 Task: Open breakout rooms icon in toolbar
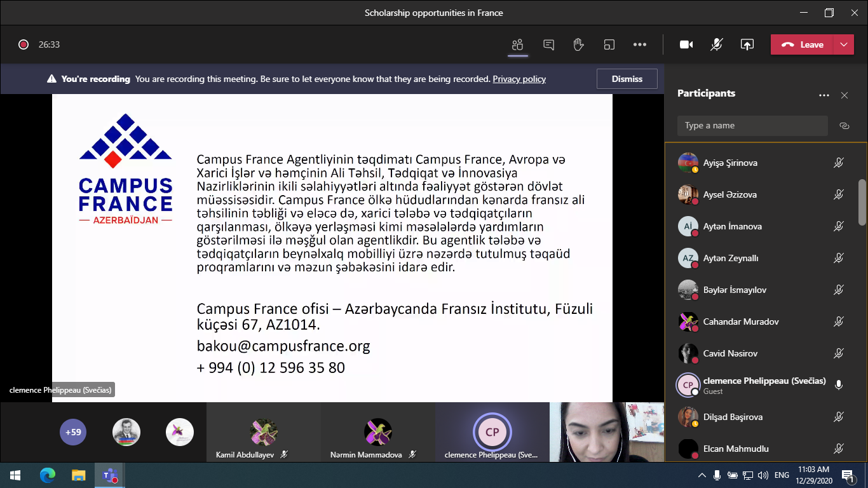pyautogui.click(x=609, y=44)
